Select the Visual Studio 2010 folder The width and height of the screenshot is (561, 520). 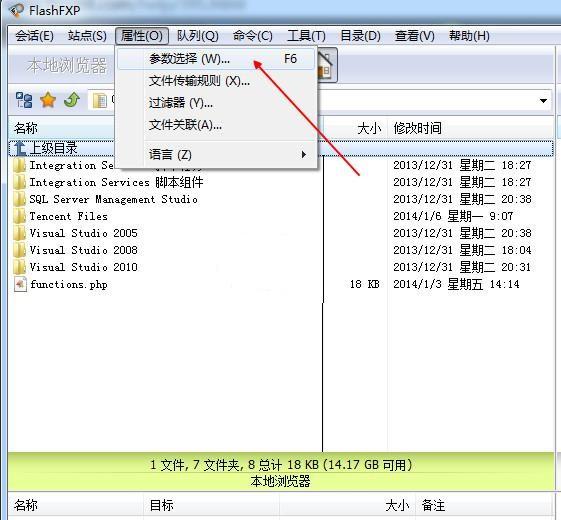click(x=83, y=267)
